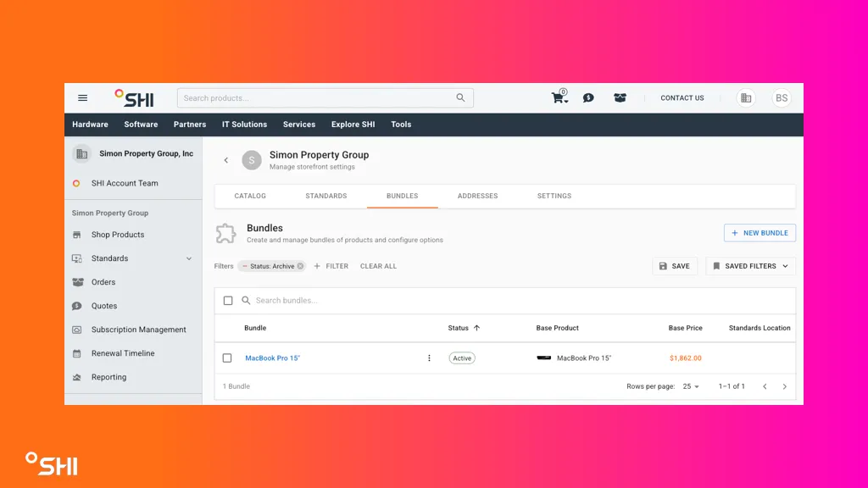The height and width of the screenshot is (488, 868).
Task: Switch to the Settings tab
Action: (x=554, y=196)
